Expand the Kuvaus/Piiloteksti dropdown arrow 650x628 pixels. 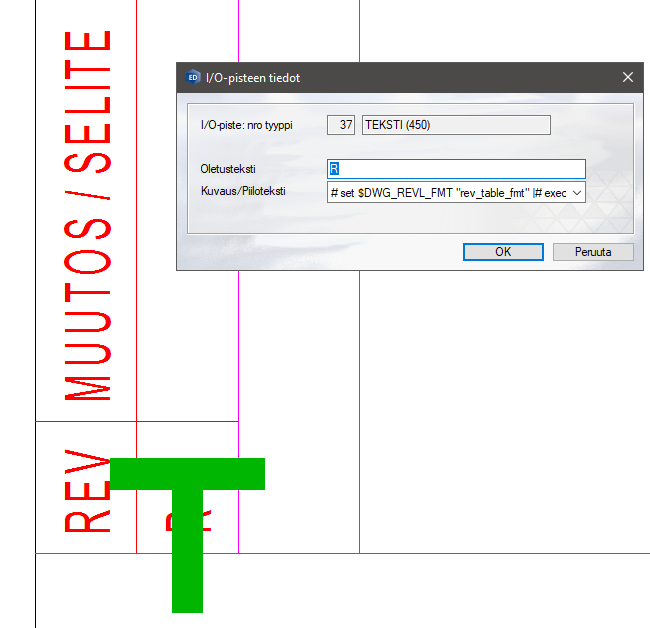click(x=576, y=193)
